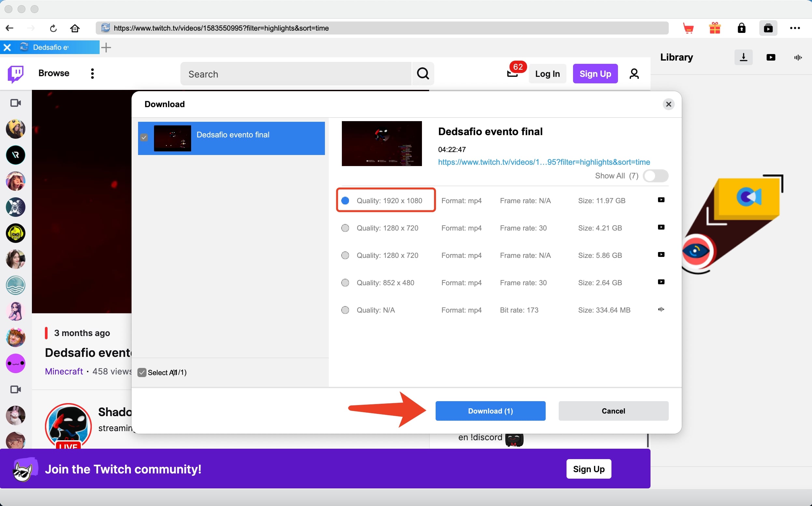Reload the current page
Image resolution: width=812 pixels, height=506 pixels.
click(53, 28)
